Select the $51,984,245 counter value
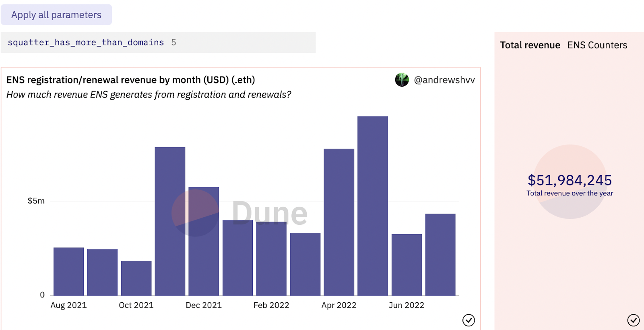Viewport: 644px width, 330px height. pyautogui.click(x=570, y=180)
